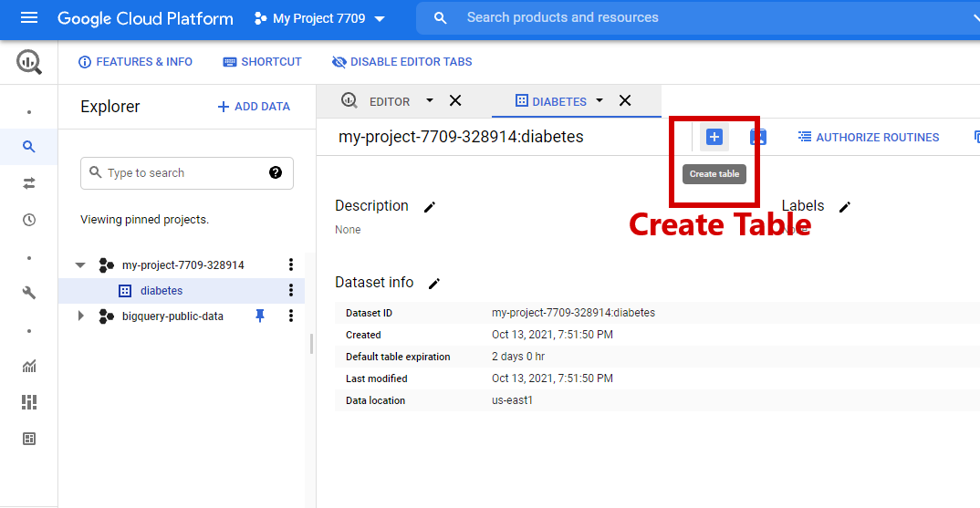The width and height of the screenshot is (980, 508).
Task: Open Features & Info
Action: pos(135,62)
